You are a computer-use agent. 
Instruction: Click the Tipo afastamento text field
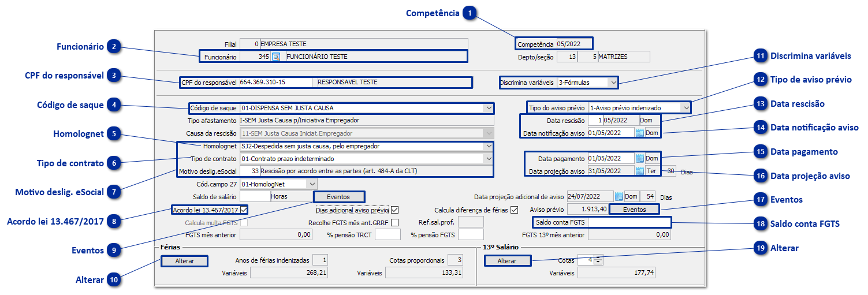(x=366, y=120)
